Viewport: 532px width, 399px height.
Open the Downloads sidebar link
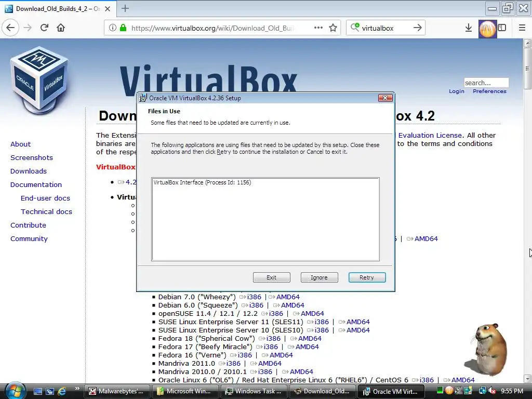(x=29, y=171)
